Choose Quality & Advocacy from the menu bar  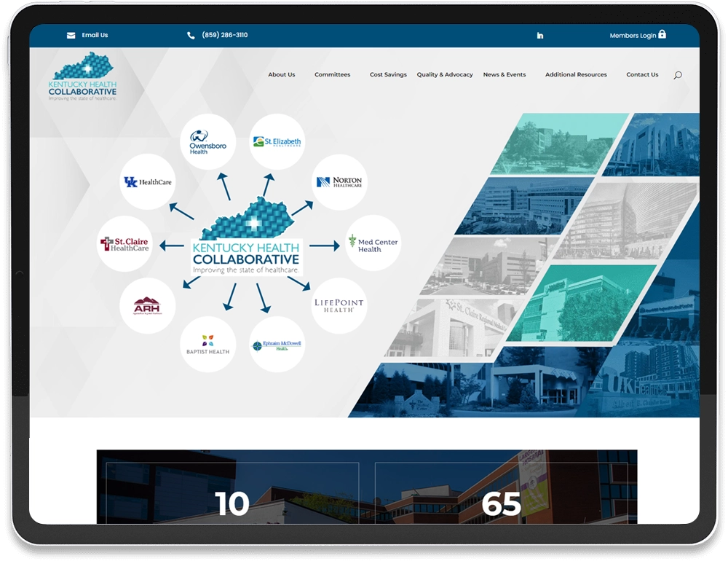(x=445, y=74)
